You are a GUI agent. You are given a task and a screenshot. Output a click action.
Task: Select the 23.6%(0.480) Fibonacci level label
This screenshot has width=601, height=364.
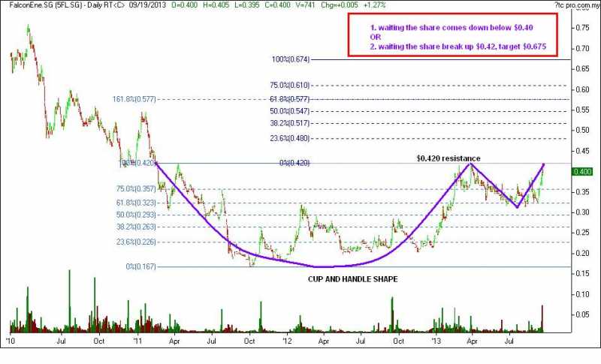click(290, 137)
